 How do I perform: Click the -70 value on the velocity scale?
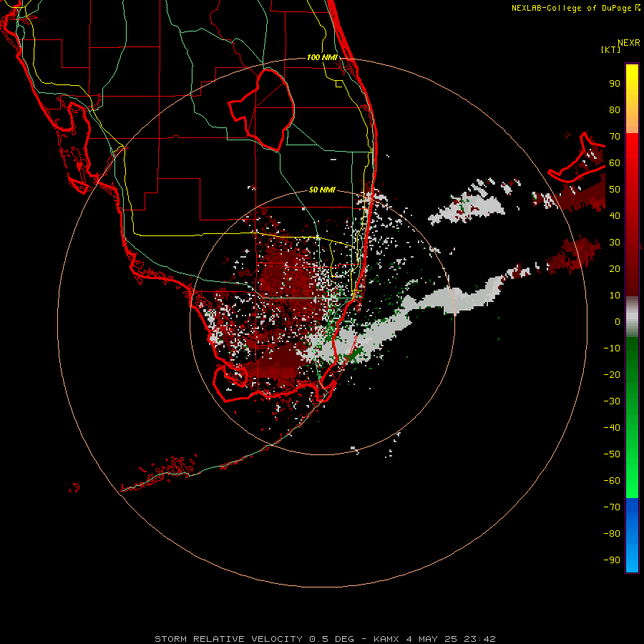click(612, 507)
